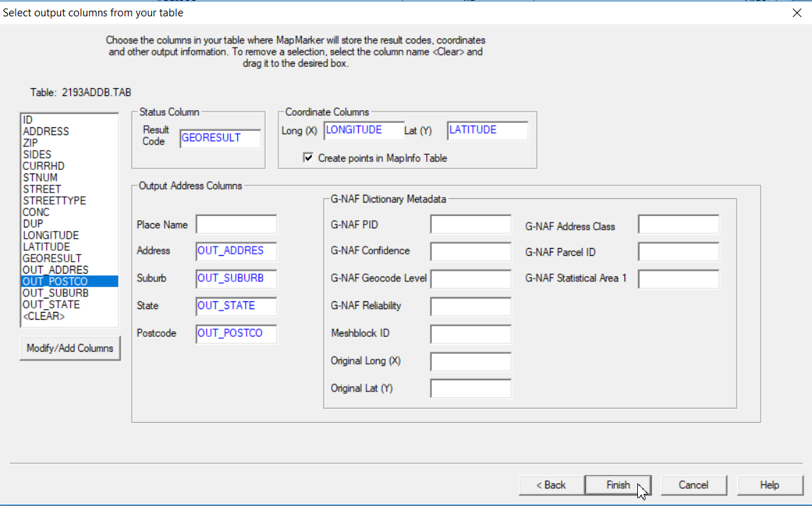The width and height of the screenshot is (812, 506).
Task: Select CURRHD in the column list
Action: 70,166
